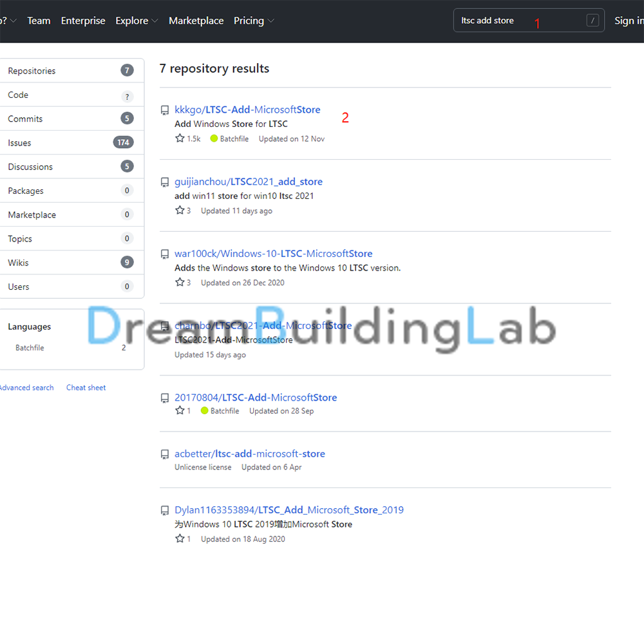This screenshot has width=644, height=644.
Task: Click the repo icon beside guijianchou/LTSC2021_add_store
Action: coord(165,182)
